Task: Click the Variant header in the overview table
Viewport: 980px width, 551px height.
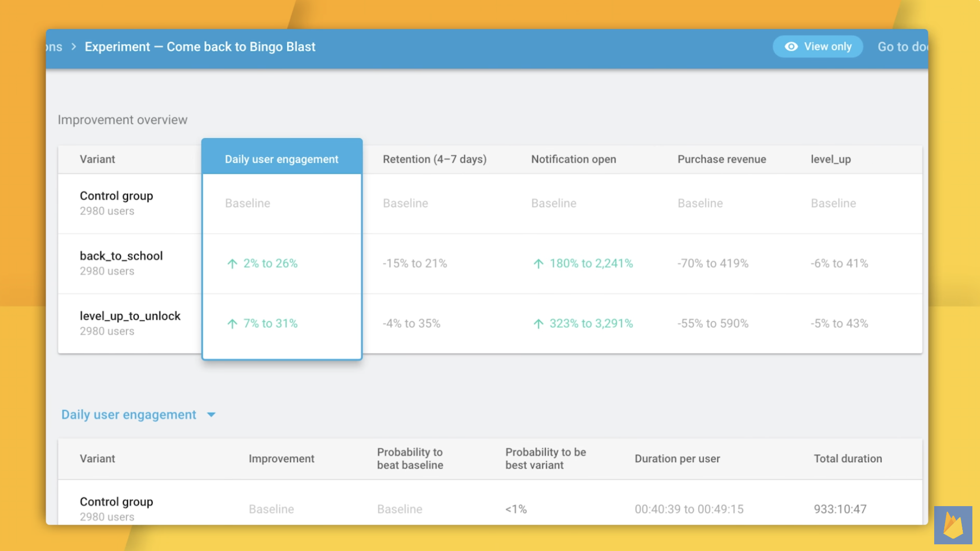Action: [x=97, y=159]
